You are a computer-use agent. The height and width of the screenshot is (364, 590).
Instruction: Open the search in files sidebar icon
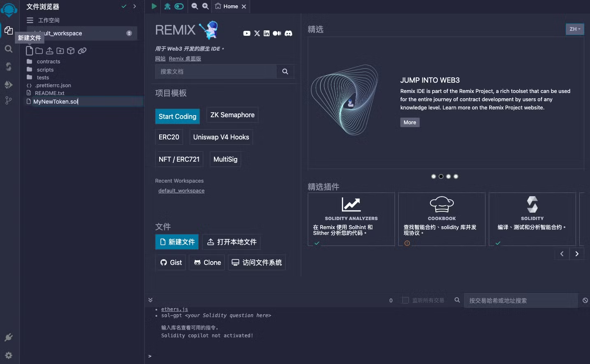pyautogui.click(x=9, y=49)
